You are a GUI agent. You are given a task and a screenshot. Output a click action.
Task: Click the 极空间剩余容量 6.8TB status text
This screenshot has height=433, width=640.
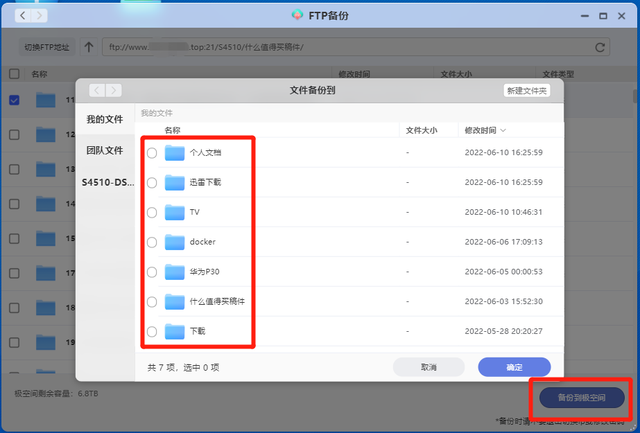coord(56,394)
